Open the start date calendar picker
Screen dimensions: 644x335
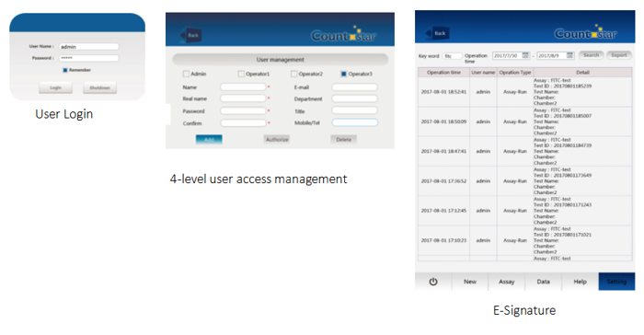tap(525, 55)
